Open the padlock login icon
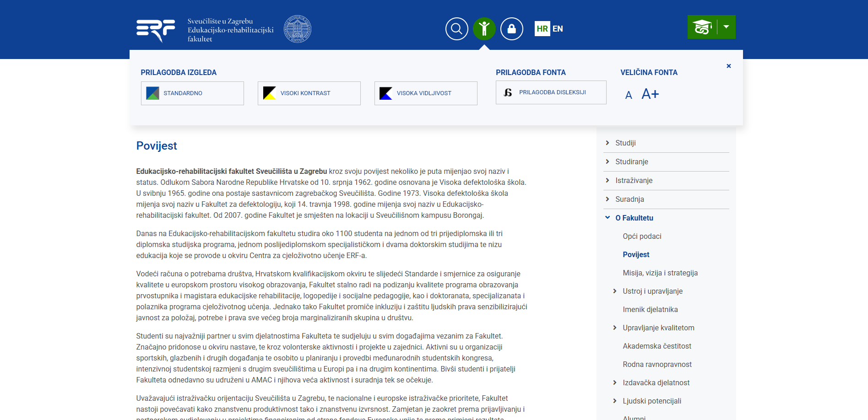Image resolution: width=868 pixels, height=420 pixels. point(512,29)
